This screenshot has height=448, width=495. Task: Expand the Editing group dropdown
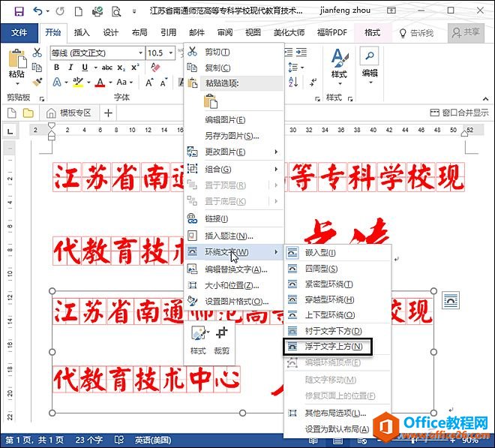(x=370, y=83)
